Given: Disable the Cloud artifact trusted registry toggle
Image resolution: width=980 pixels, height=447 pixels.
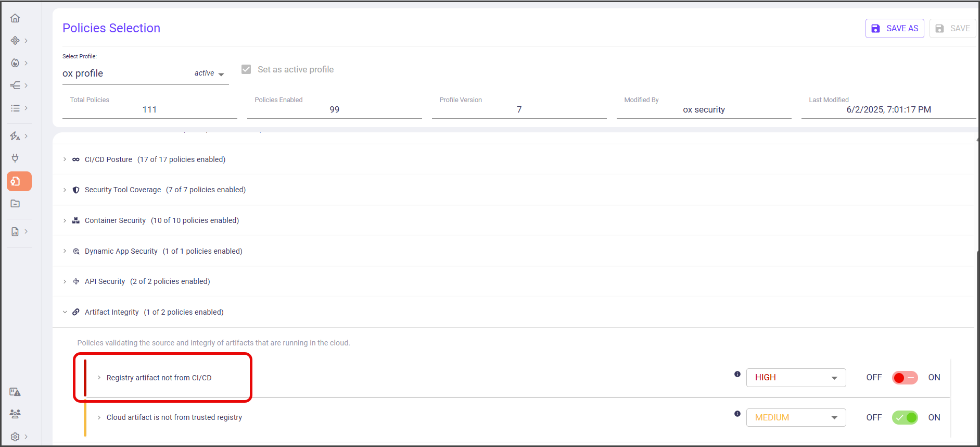Looking at the screenshot, I should tap(905, 418).
